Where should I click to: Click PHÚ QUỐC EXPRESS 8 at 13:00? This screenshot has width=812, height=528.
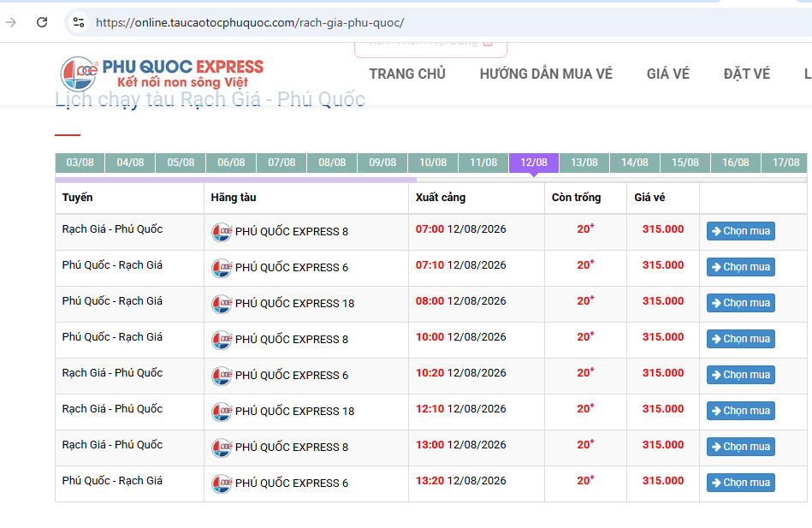(292, 448)
